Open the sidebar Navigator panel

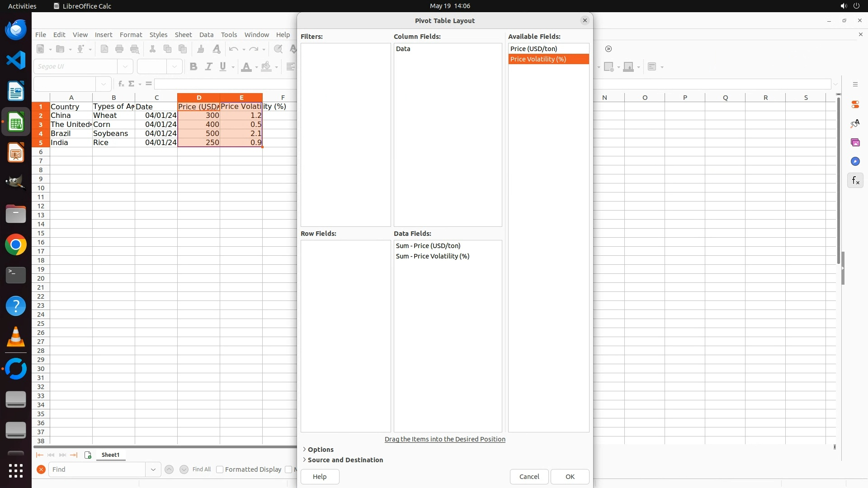point(855,161)
